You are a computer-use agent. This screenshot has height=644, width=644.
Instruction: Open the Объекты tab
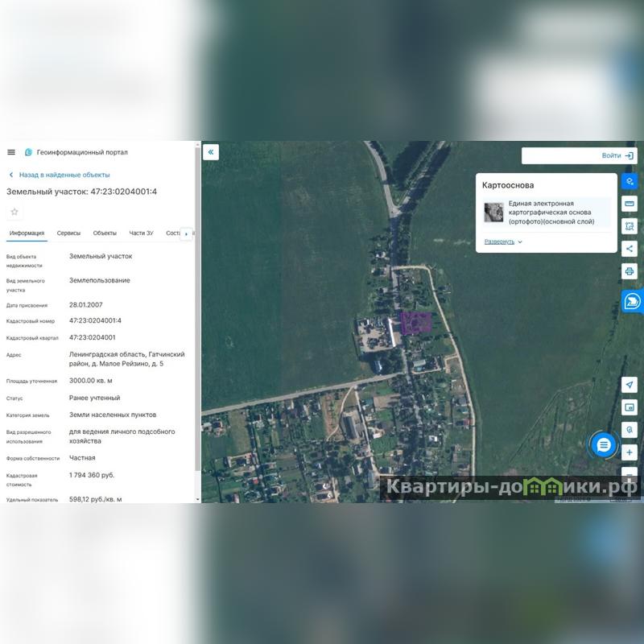coord(105,233)
